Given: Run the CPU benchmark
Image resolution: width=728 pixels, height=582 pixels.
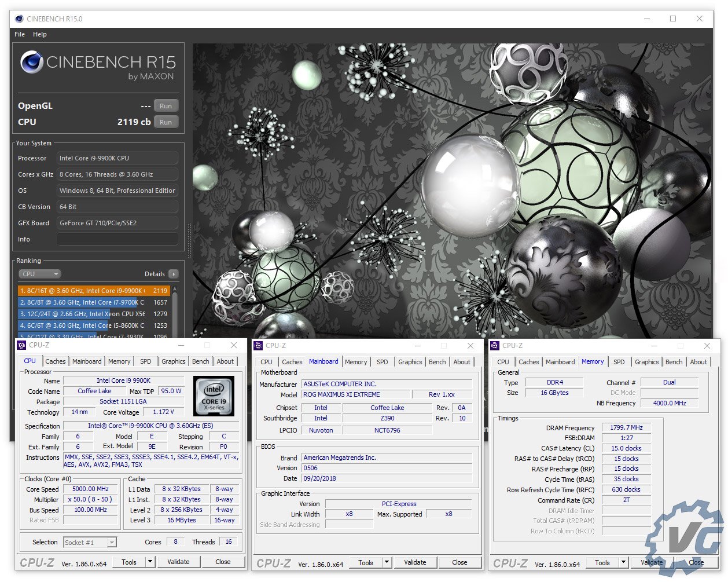Looking at the screenshot, I should tap(166, 122).
